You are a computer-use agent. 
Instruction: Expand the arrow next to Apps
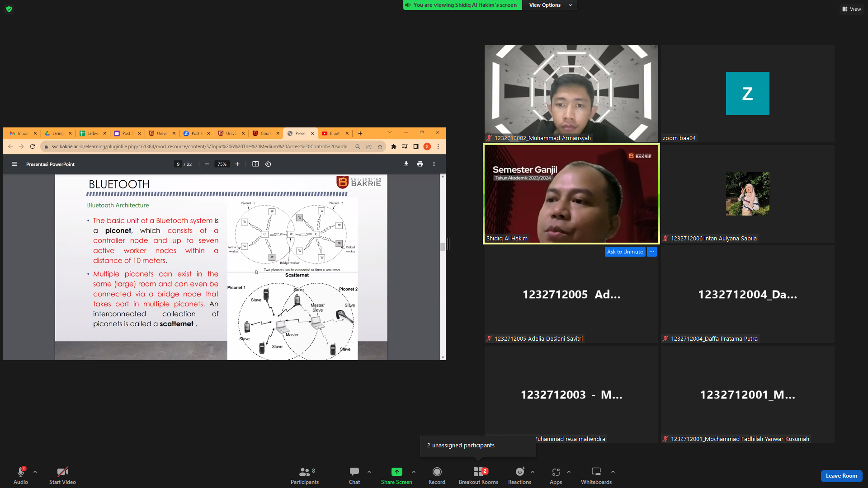[569, 472]
